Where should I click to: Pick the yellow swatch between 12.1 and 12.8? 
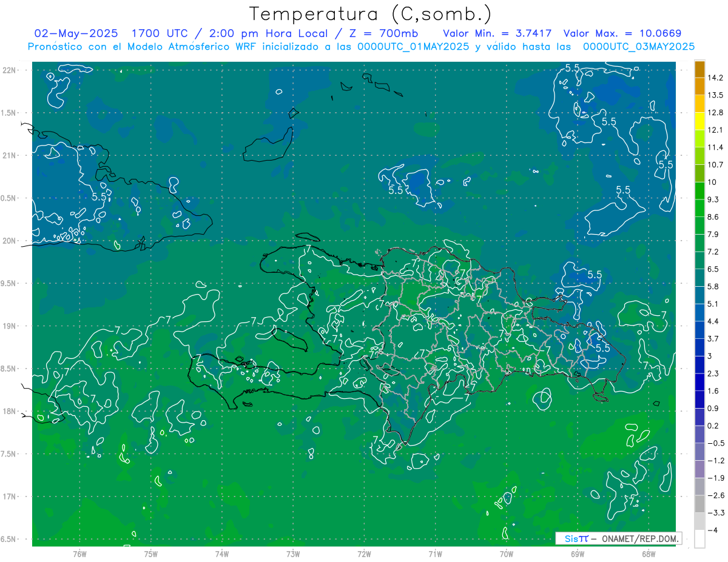tap(699, 121)
